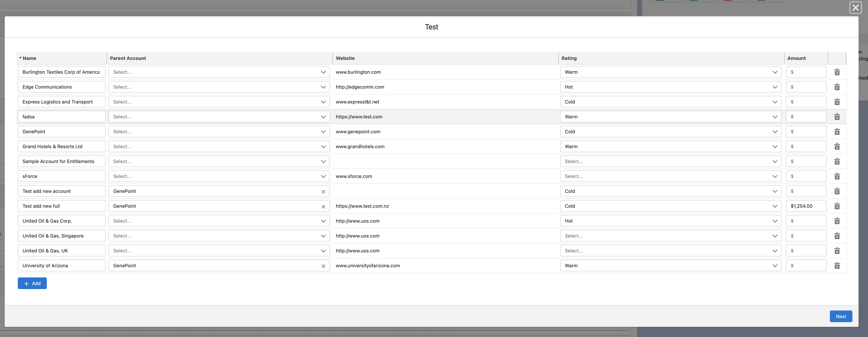Remove the fadsa row using the trash icon
Screen dimensions: 868x337
tap(837, 117)
